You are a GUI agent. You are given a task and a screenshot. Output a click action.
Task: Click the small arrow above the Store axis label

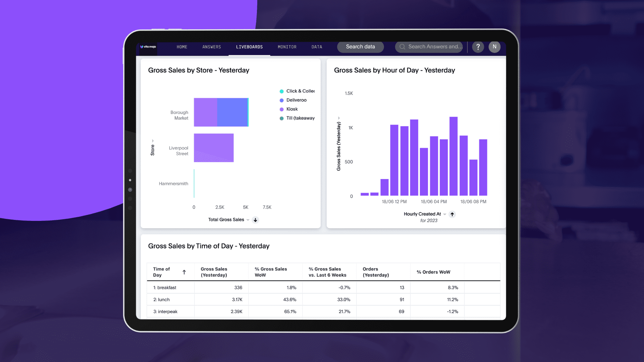click(x=153, y=141)
